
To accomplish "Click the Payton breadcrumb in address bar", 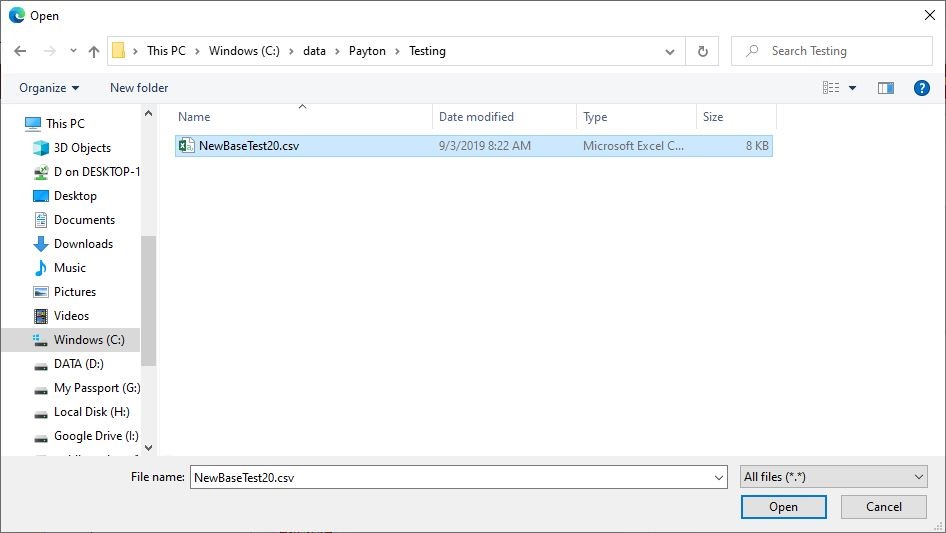I will [x=367, y=51].
